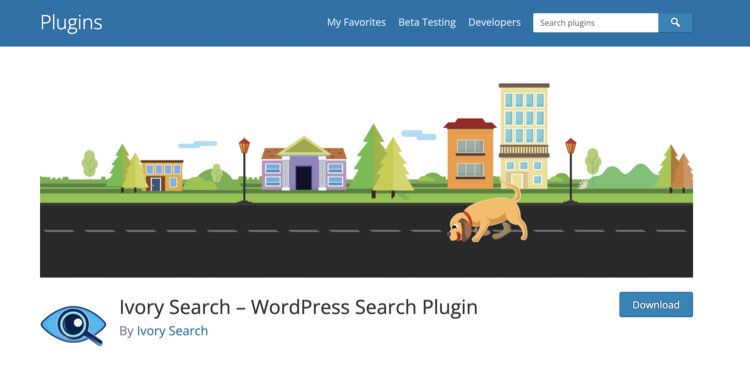
Task: Focus the Search plugins input field
Action: 596,22
